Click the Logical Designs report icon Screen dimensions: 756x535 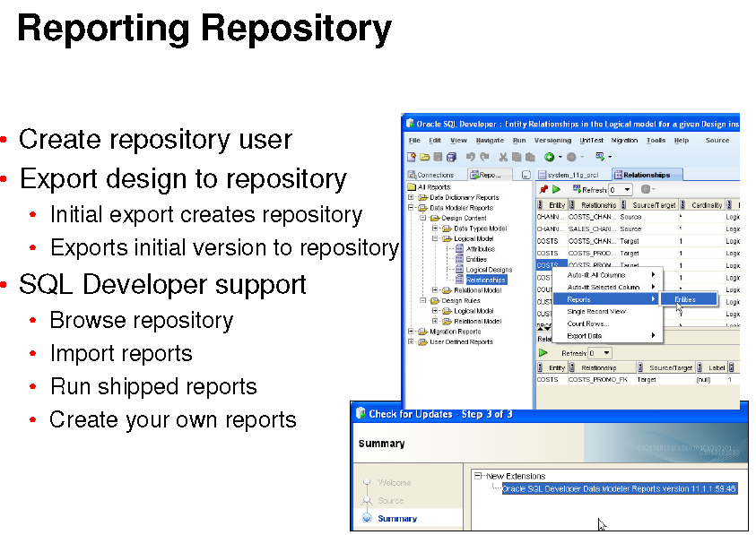pos(459,270)
